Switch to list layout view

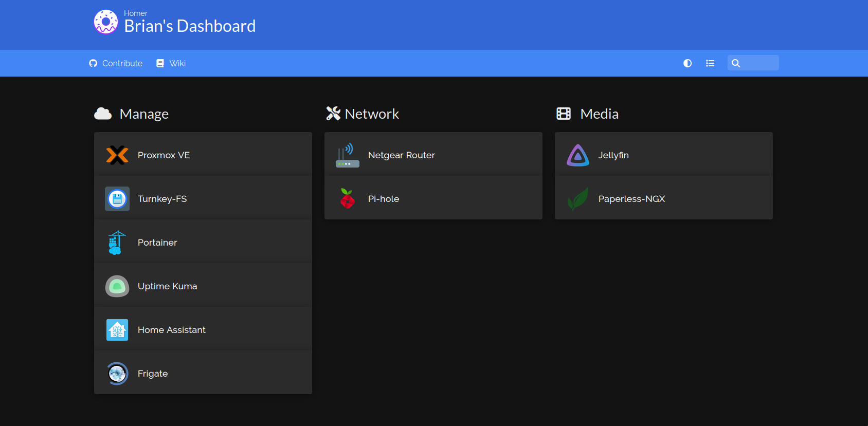tap(710, 63)
